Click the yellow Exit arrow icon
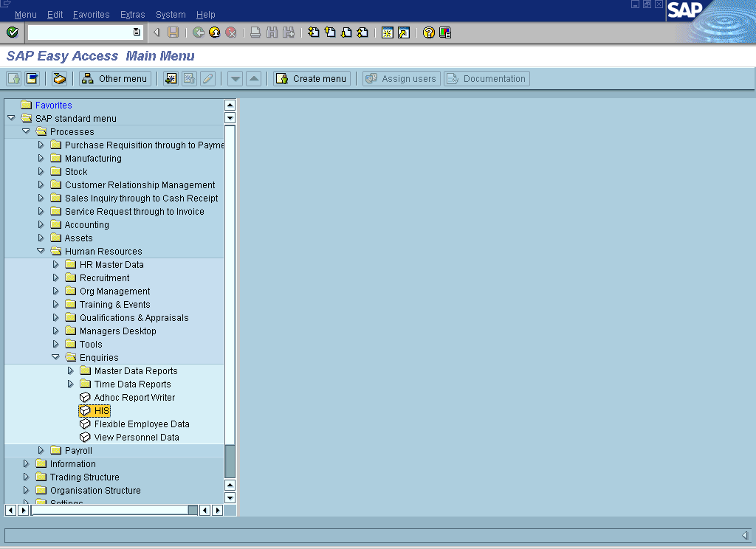Image resolution: width=756 pixels, height=549 pixels. pos(215,32)
